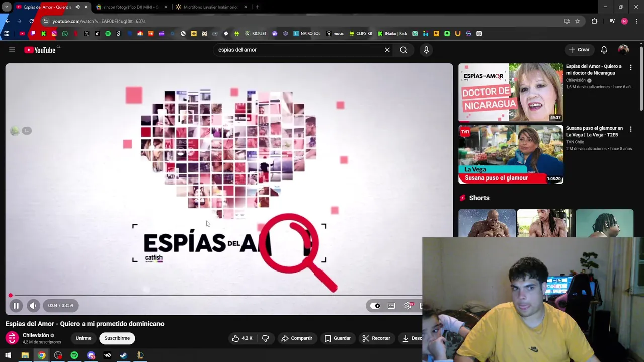Image resolution: width=644 pixels, height=362 pixels.
Task: Open Steam from the taskbar
Action: [123, 355]
